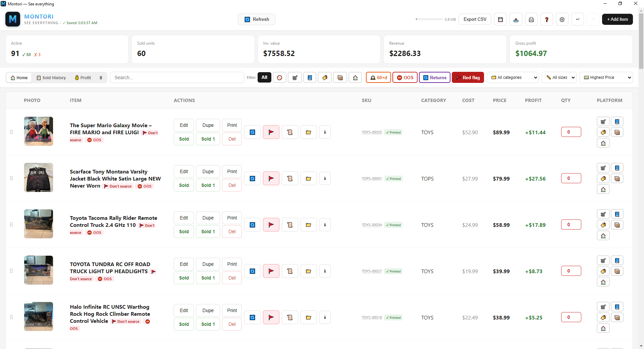Click the printer icon in header
The width and height of the screenshot is (644, 349).
pyautogui.click(x=531, y=19)
